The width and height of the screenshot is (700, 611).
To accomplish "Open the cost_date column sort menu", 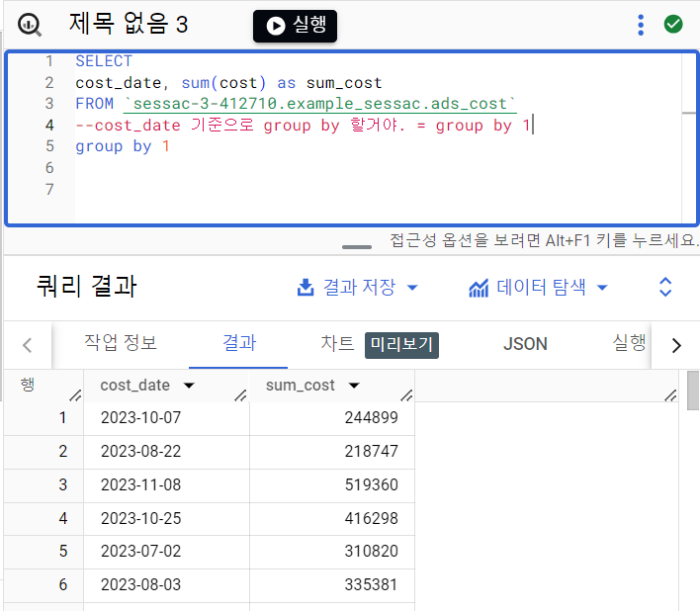I will (x=189, y=386).
